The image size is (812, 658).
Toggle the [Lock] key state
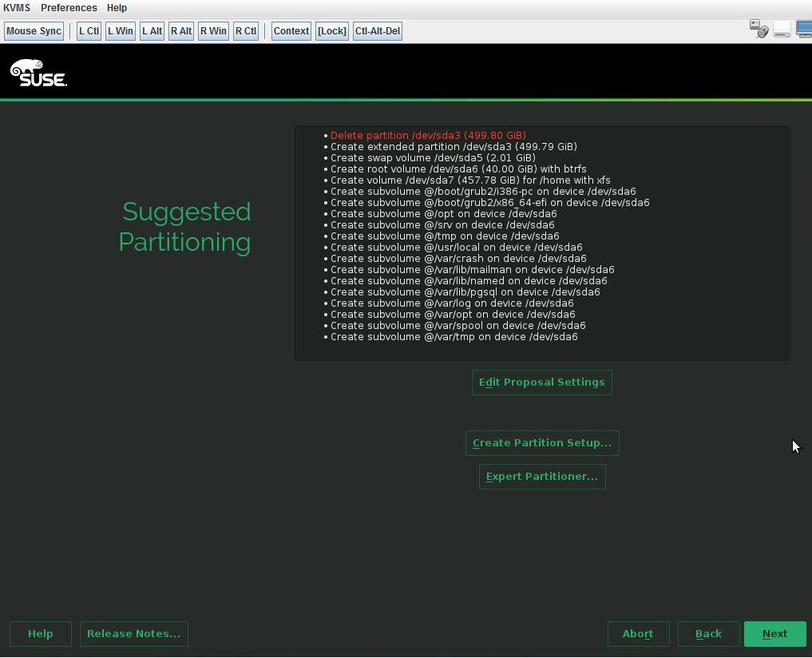pyautogui.click(x=331, y=30)
